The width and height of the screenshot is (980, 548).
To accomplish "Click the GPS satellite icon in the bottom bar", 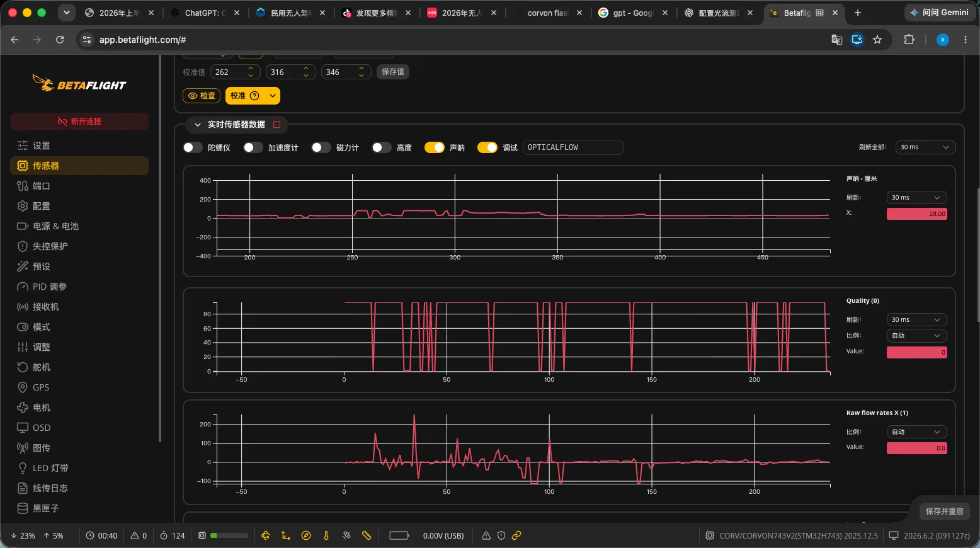I will pos(346,535).
